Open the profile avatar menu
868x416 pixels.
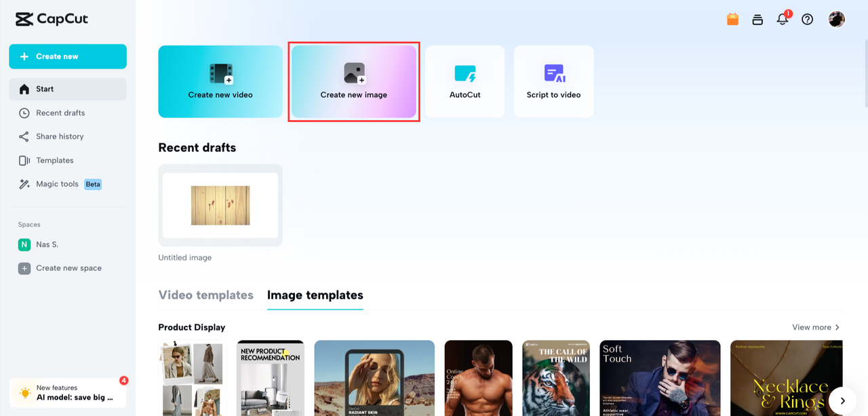pyautogui.click(x=836, y=19)
